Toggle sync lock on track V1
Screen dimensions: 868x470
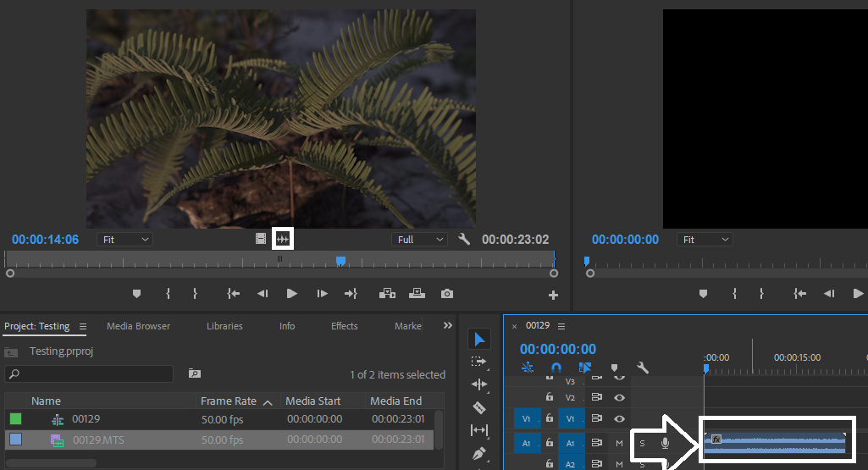(x=596, y=418)
